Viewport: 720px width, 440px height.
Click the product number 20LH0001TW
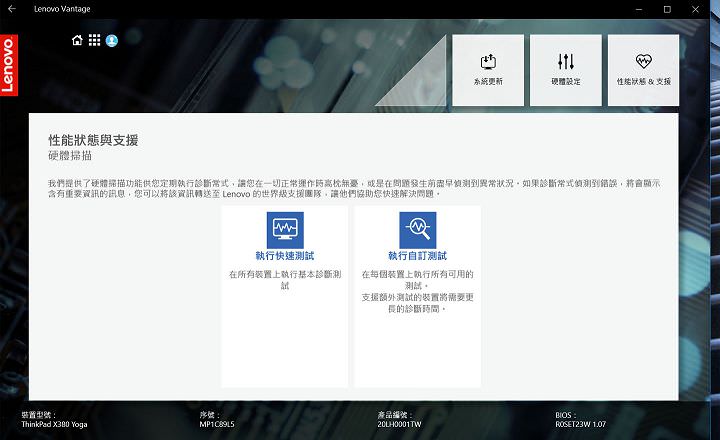click(x=401, y=424)
